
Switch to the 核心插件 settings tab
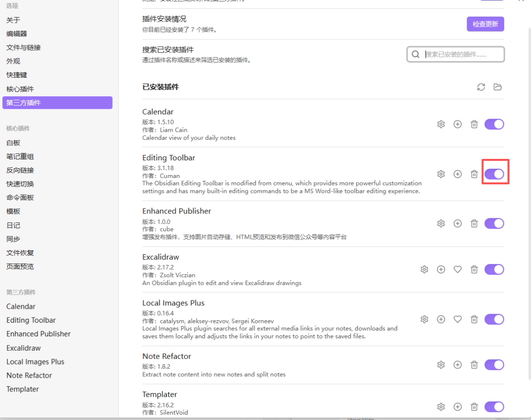click(20, 89)
